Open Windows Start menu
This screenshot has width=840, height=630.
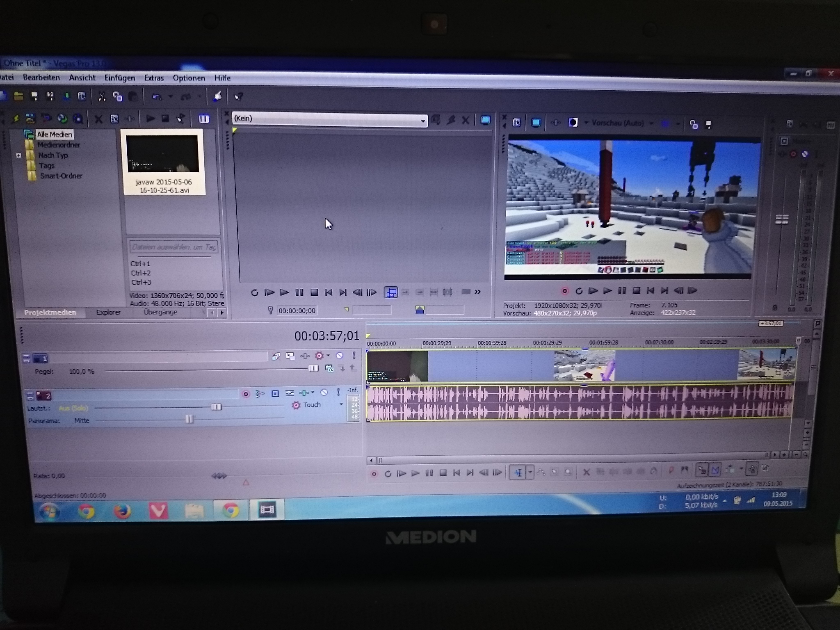coord(49,511)
